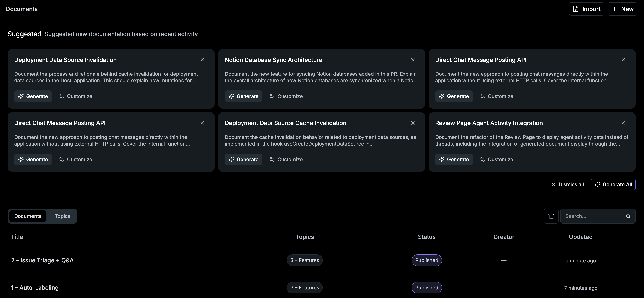Dismiss the Review Page Agent Activity Integration card
Viewport: 644px width, 298px height.
coord(623,123)
